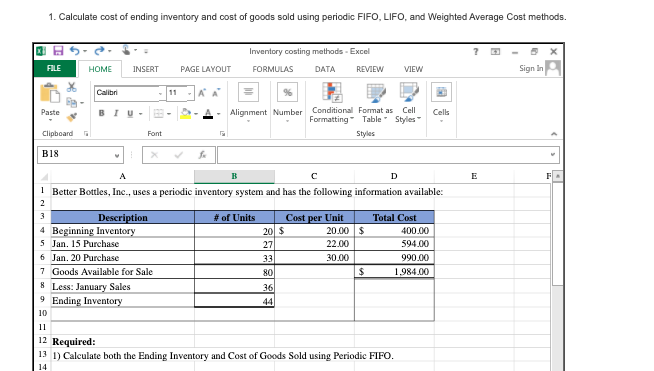Select column B header
This screenshot has height=371, width=654.
(234, 176)
